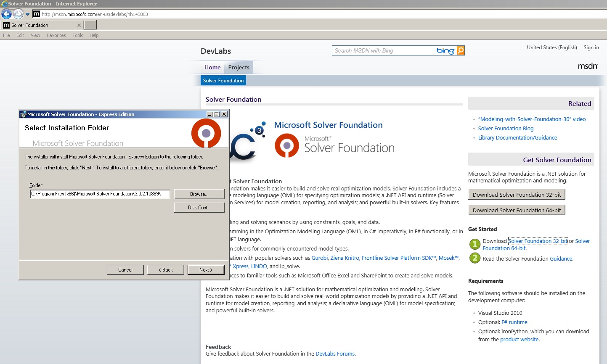Click Cancel in the installer dialog

(125, 270)
